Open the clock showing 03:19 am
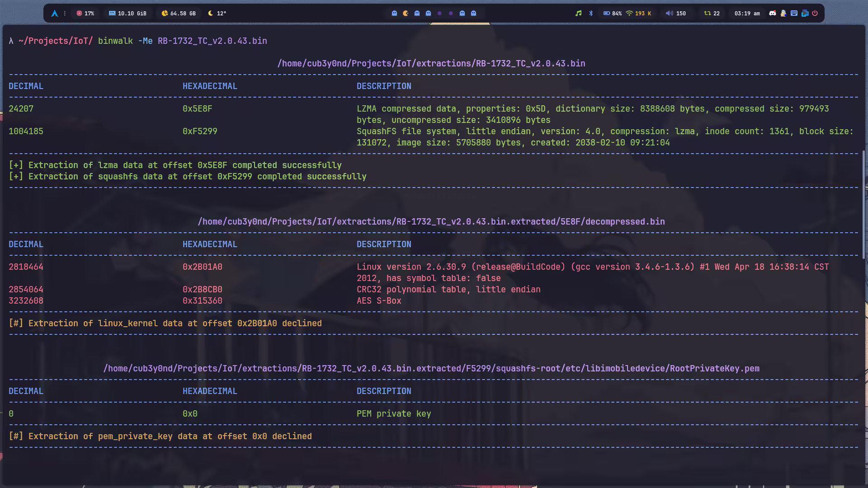 pos(747,14)
